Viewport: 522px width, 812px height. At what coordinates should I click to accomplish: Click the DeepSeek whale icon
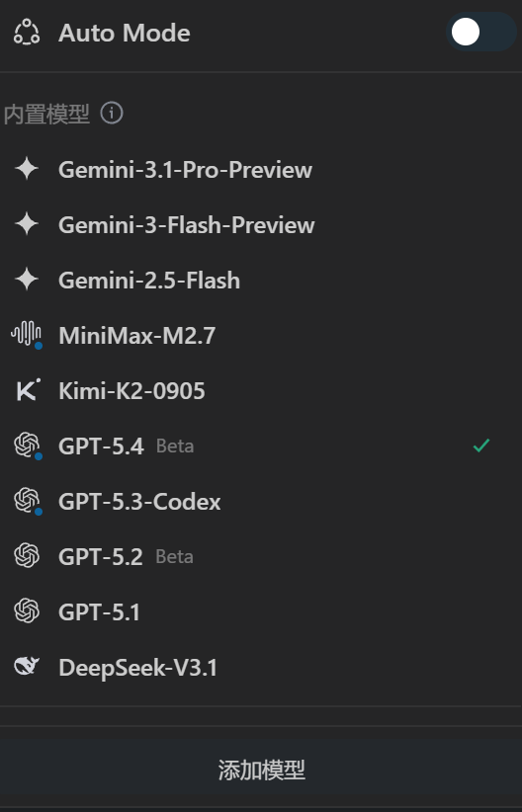(x=27, y=667)
